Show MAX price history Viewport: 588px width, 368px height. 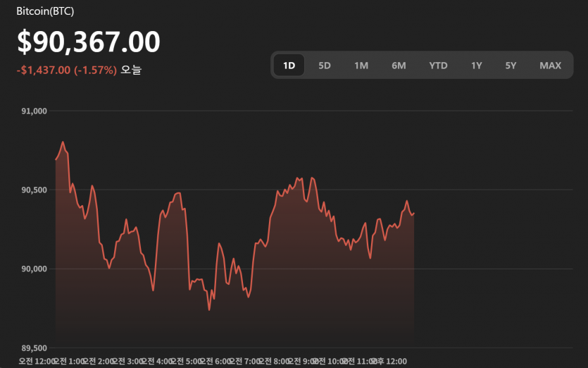coord(550,66)
